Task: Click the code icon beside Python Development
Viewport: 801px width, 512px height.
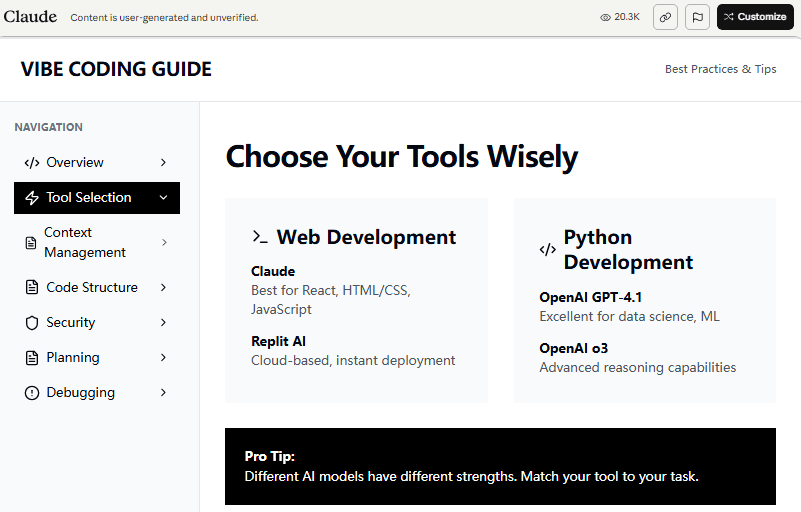Action: [x=548, y=249]
